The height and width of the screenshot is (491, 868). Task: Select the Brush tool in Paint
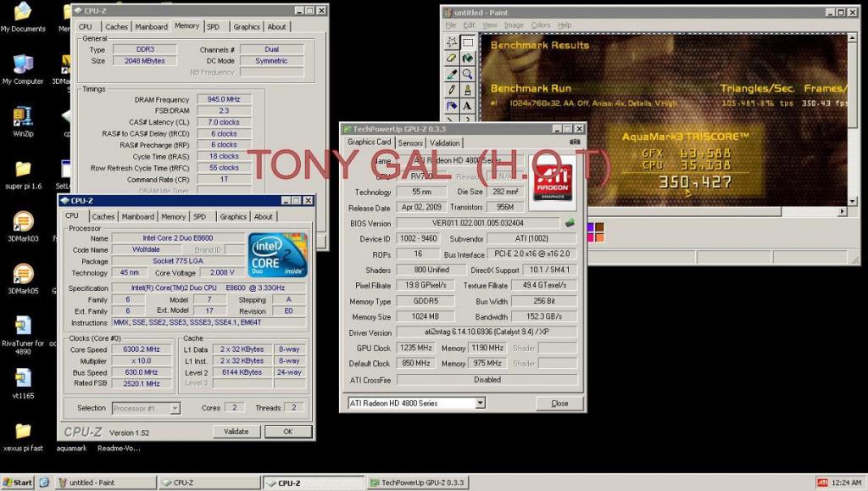tap(468, 89)
